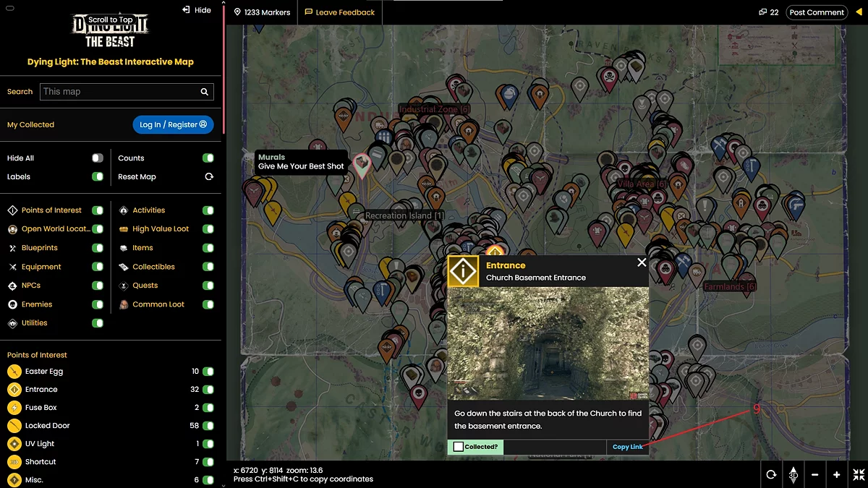Screen dimensions: 868x488
Task: Click the Farmlands [6] map label
Action: [x=730, y=286]
